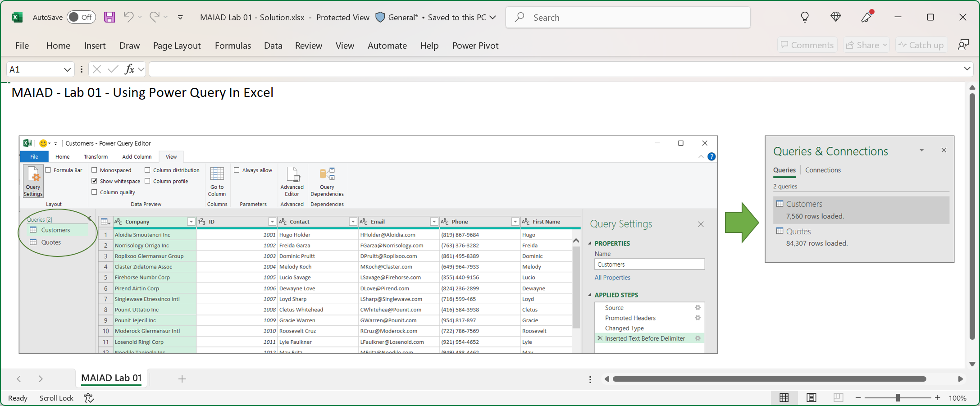The height and width of the screenshot is (406, 980).
Task: Toggle the AutoSave switch
Action: tap(81, 17)
